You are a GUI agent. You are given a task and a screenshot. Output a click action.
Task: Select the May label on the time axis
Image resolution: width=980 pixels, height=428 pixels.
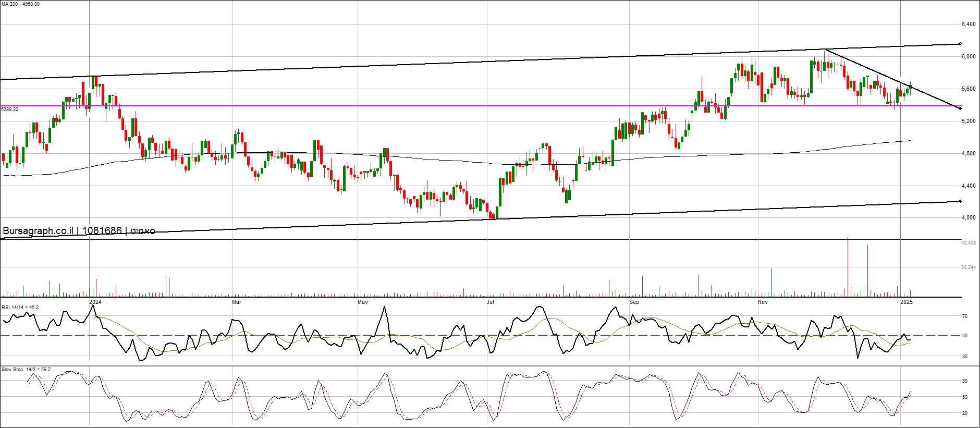click(x=363, y=302)
